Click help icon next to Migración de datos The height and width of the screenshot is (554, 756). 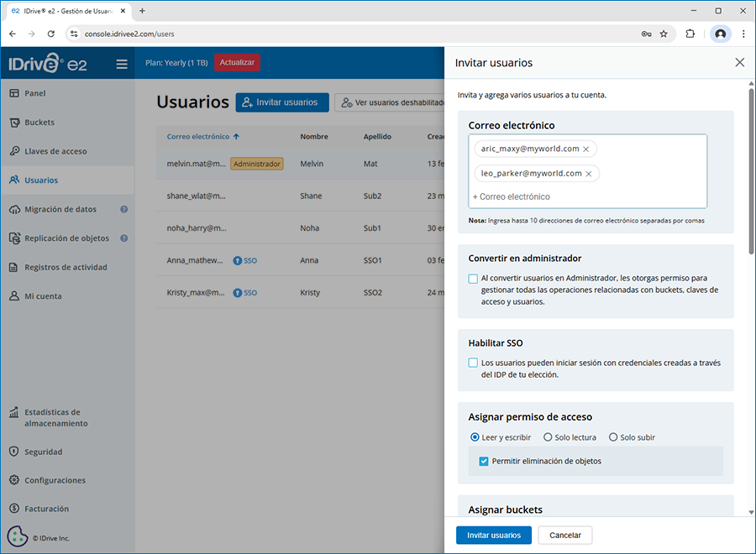point(123,209)
